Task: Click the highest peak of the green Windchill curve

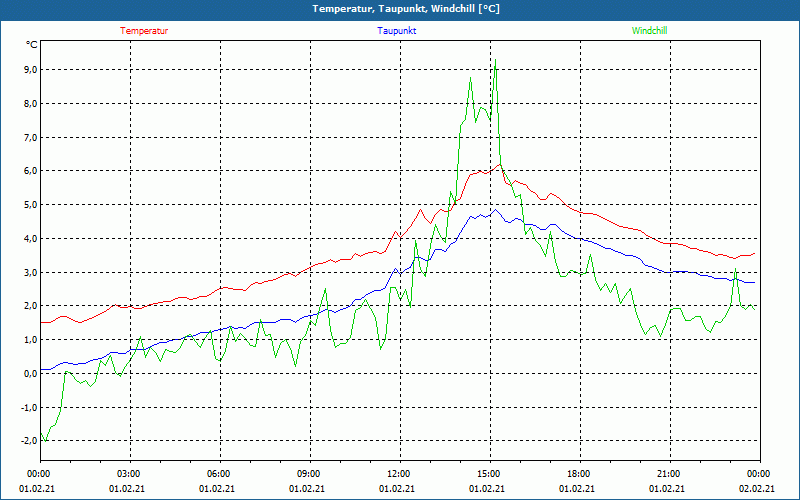Action: coord(495,65)
